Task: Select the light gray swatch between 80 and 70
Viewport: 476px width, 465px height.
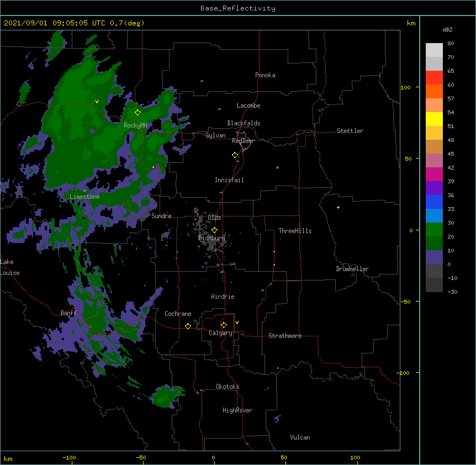Action: click(x=434, y=50)
